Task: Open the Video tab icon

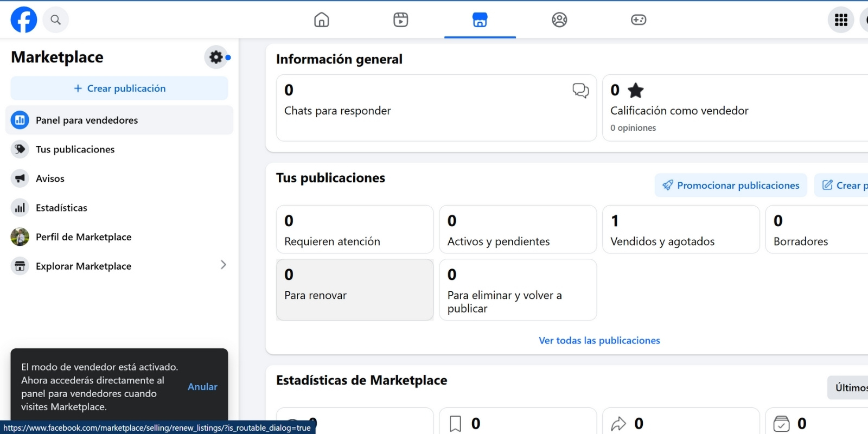Action: click(x=401, y=20)
